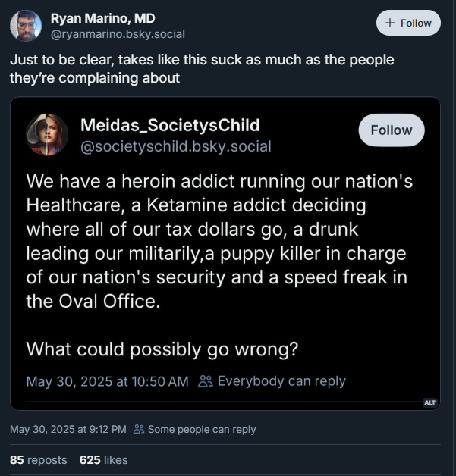The width and height of the screenshot is (456, 476).
Task: Click the May 30, 2025 10:50 AM timestamp
Action: pyautogui.click(x=107, y=381)
